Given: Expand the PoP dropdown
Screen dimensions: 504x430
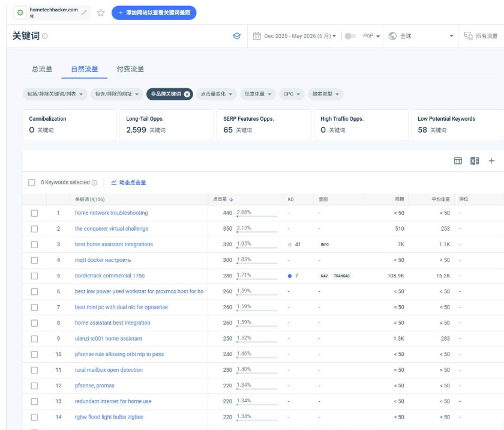Looking at the screenshot, I should (x=371, y=36).
